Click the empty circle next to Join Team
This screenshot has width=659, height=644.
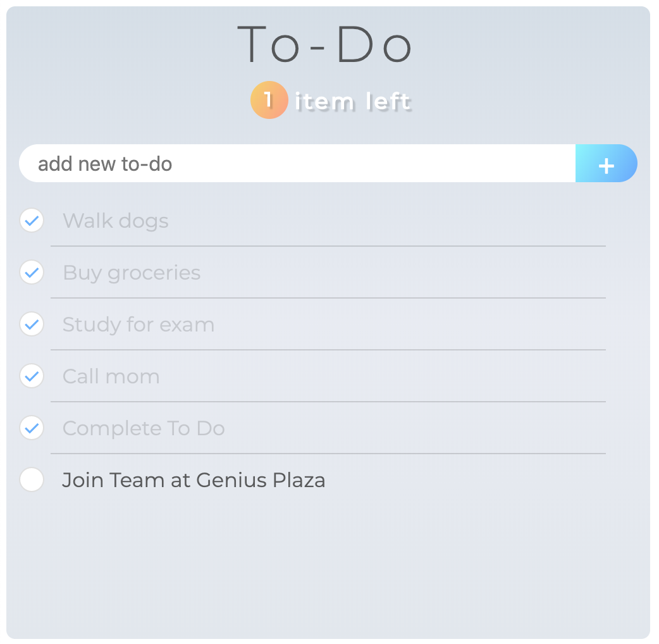tap(32, 480)
